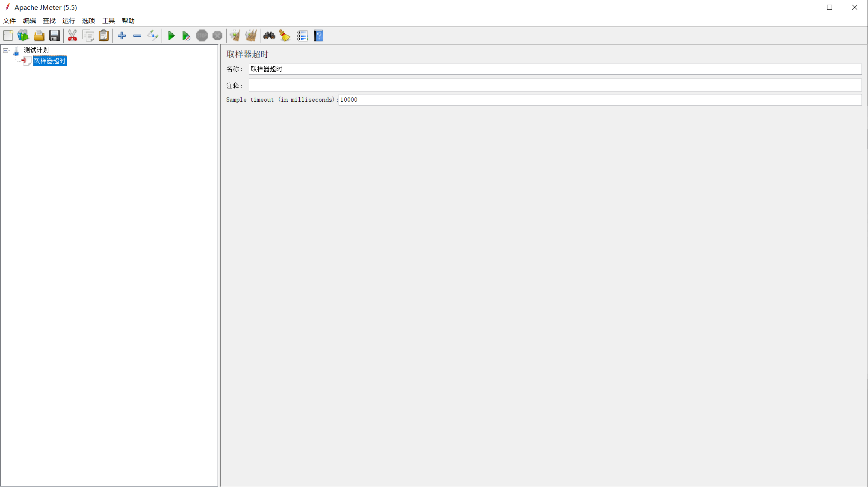The image size is (868, 487).
Task: Open Search with binoculars icon
Action: 269,36
